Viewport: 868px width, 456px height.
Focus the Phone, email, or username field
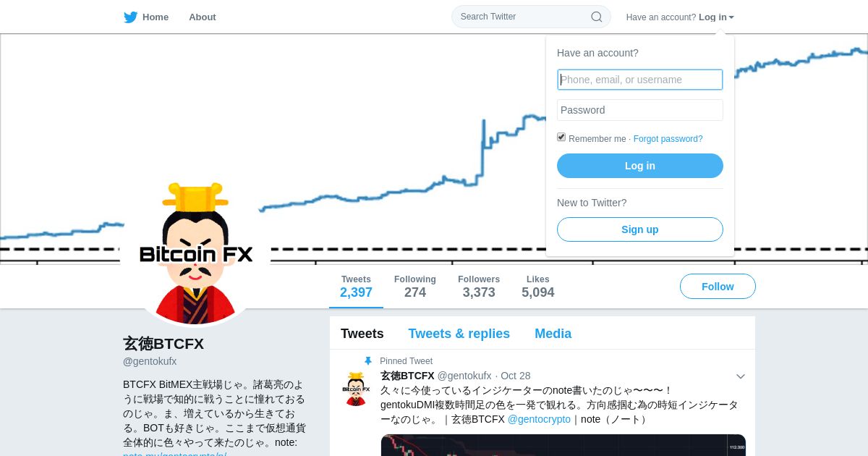point(640,80)
